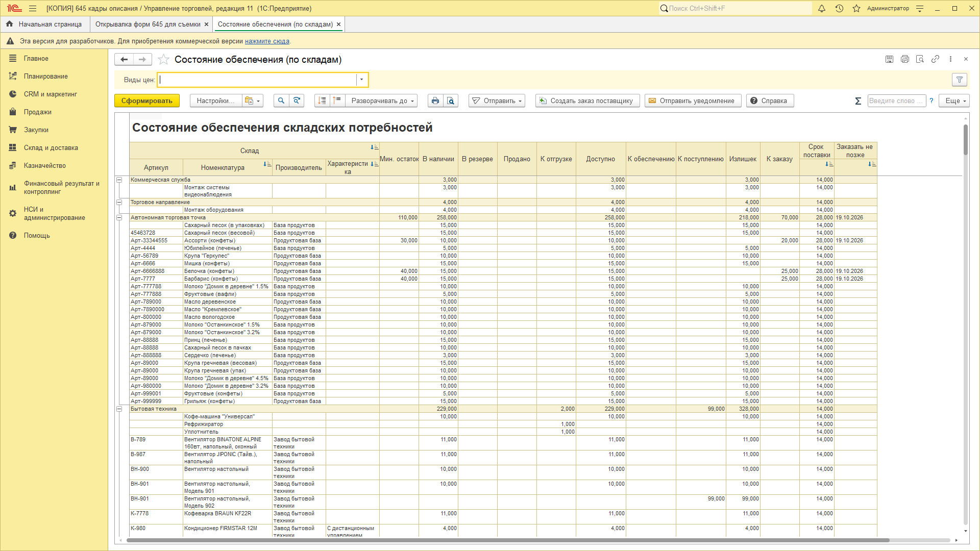Click the sum sigma icon
The width and height of the screenshot is (980, 551).
tap(858, 101)
